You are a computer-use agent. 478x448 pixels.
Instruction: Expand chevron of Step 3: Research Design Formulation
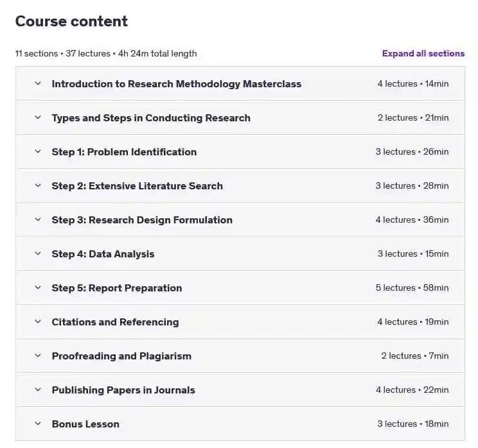(x=38, y=220)
